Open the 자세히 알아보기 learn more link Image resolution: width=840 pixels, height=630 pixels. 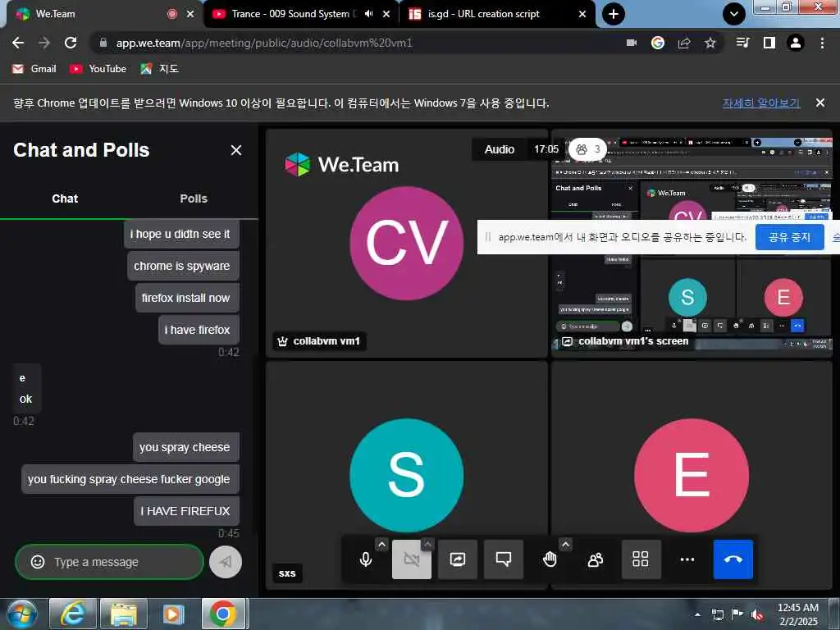pyautogui.click(x=760, y=103)
